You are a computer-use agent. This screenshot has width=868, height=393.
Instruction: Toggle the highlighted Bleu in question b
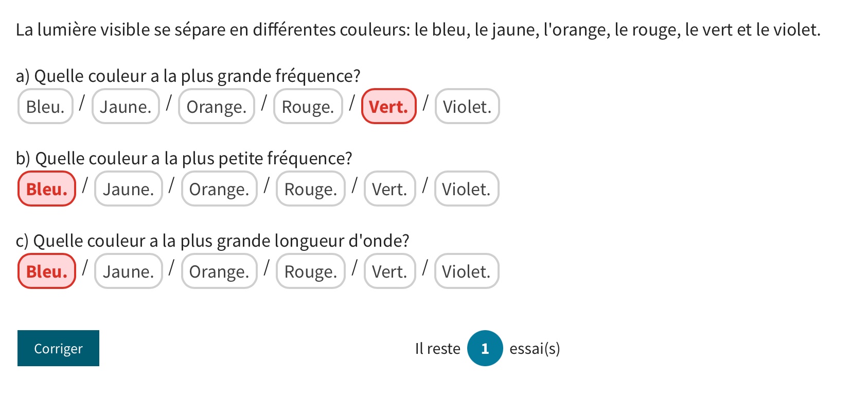tap(47, 189)
